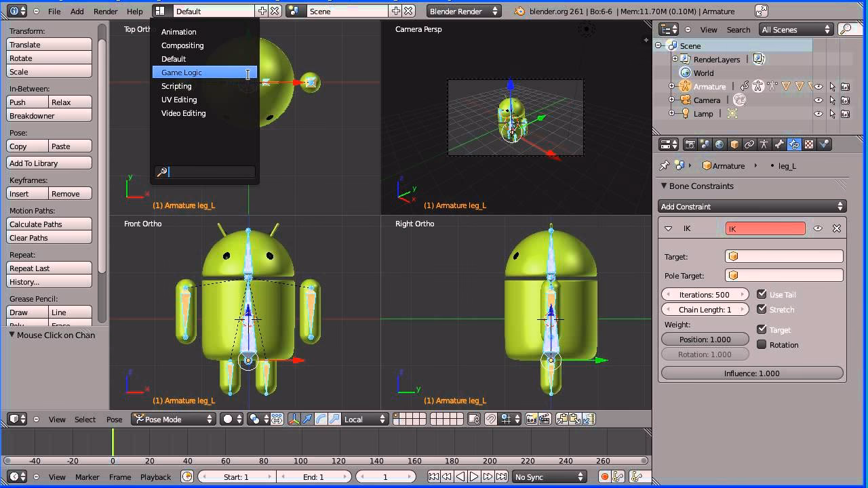Click the Translate button

point(49,44)
